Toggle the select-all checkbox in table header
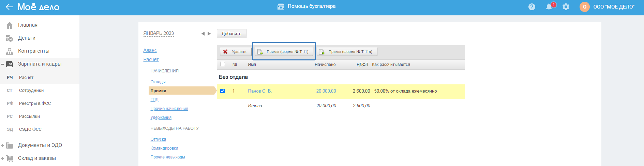Screen dimensions: 644x166 click(x=223, y=64)
